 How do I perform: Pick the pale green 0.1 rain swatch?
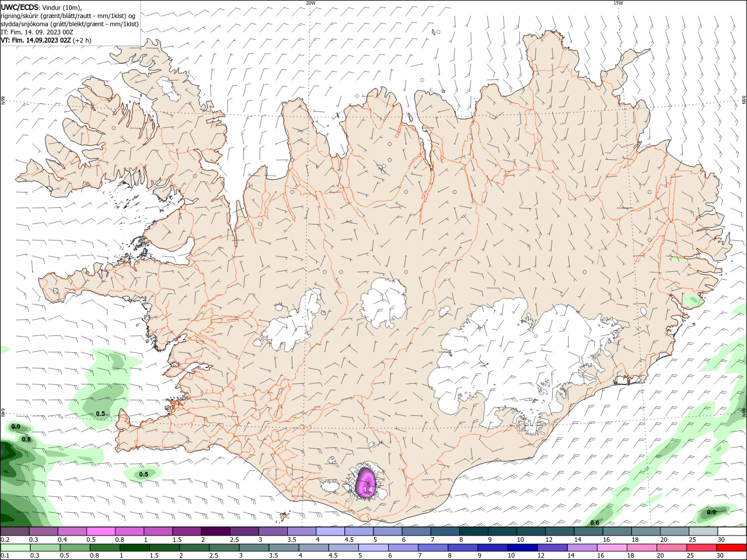pyautogui.click(x=15, y=547)
